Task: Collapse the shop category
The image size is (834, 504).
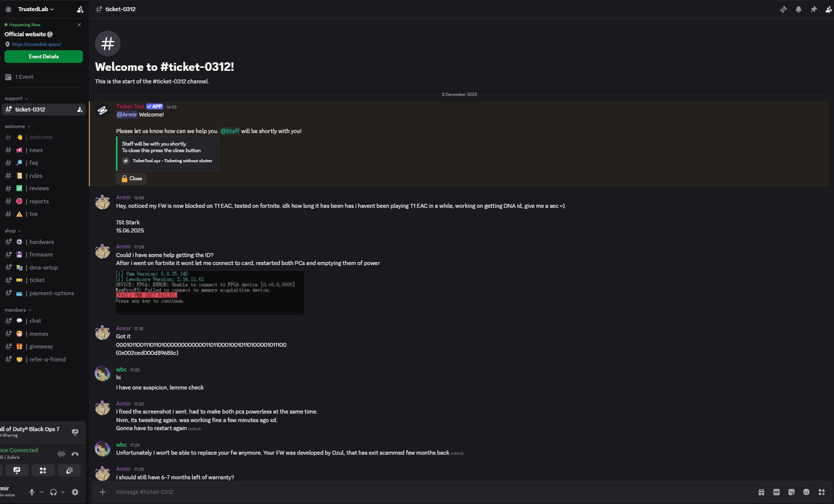Action: (x=11, y=230)
